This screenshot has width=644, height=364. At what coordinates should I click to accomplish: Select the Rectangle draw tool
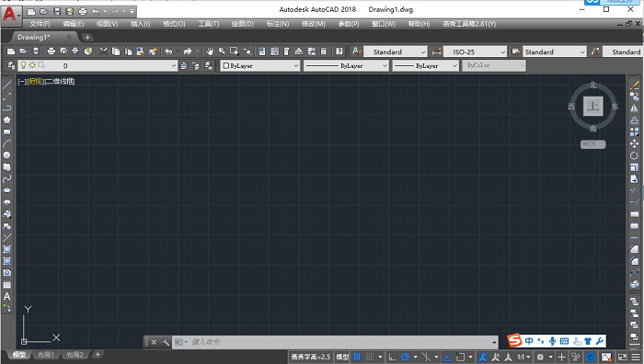point(7,132)
